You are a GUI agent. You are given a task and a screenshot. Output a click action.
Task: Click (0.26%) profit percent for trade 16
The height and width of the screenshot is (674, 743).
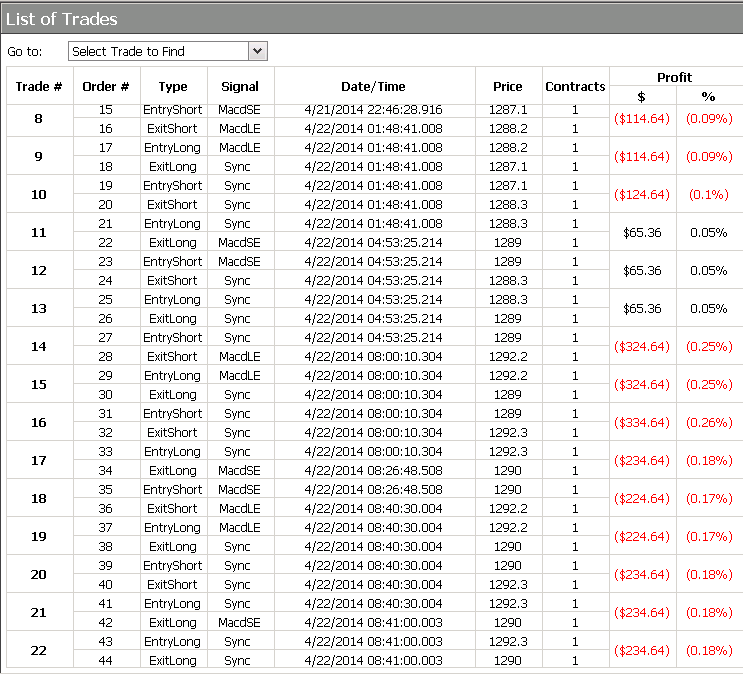(x=709, y=422)
